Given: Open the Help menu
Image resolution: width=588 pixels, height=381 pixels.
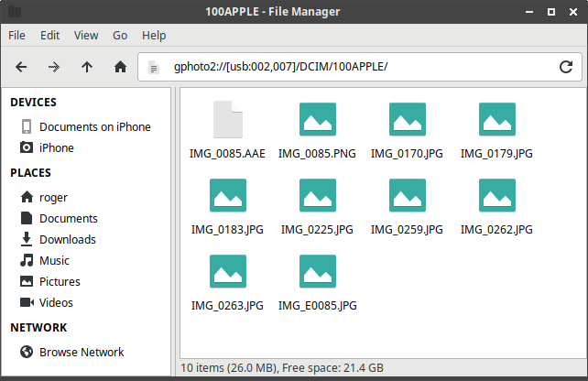Looking at the screenshot, I should point(154,35).
